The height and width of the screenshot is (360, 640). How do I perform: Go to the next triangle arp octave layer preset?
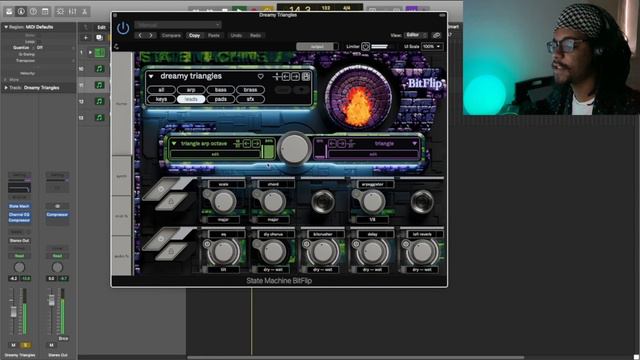pos(256,143)
